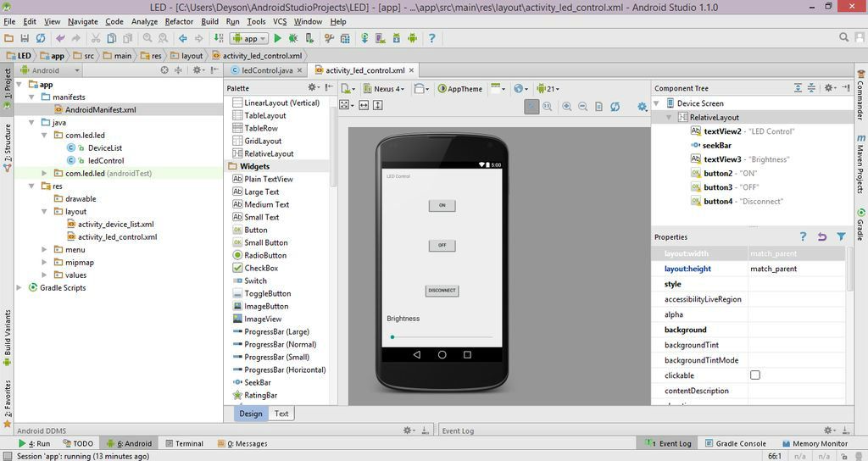Open the Nexus 4 device dropdown
Viewport: 868px width, 461px height.
pyautogui.click(x=384, y=88)
